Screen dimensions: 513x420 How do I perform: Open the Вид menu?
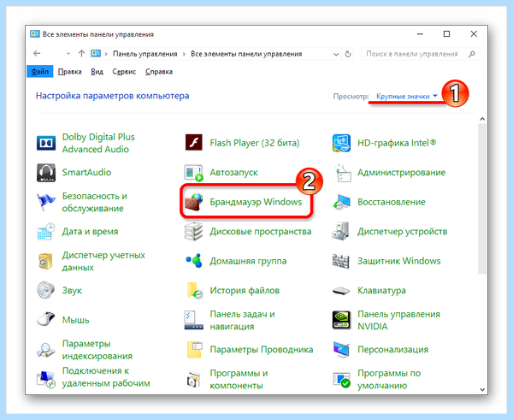[97, 71]
